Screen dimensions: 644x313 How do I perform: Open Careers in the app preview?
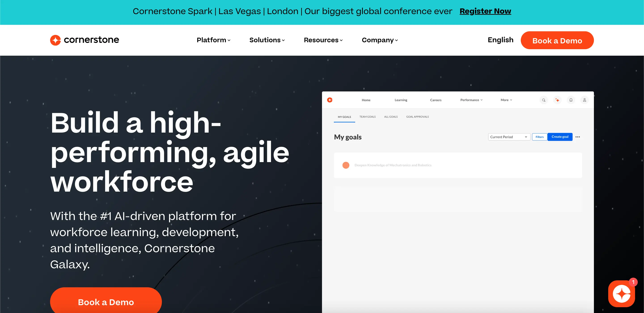436,100
